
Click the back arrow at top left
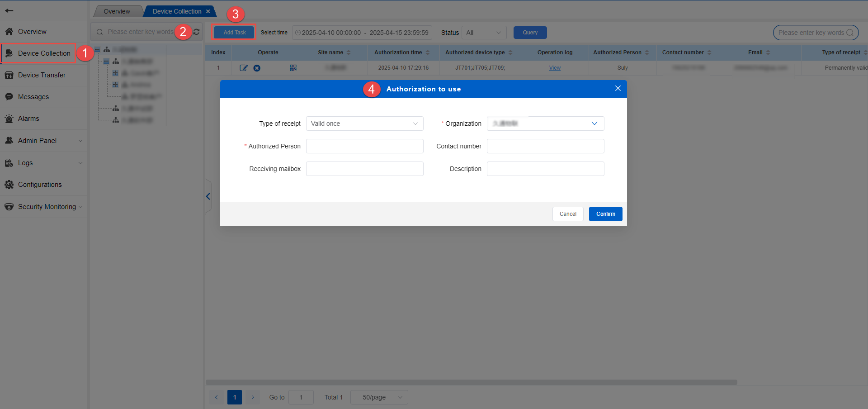click(9, 10)
